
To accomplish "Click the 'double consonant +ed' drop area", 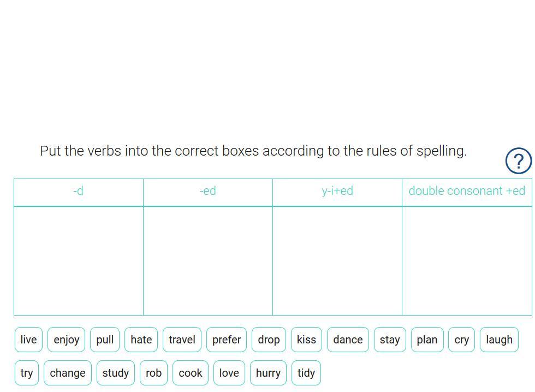I will (467, 260).
